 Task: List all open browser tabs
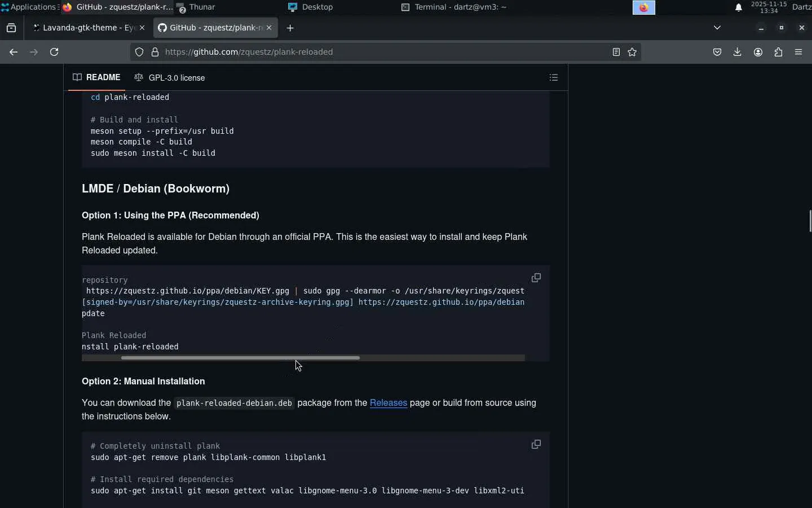(717, 28)
